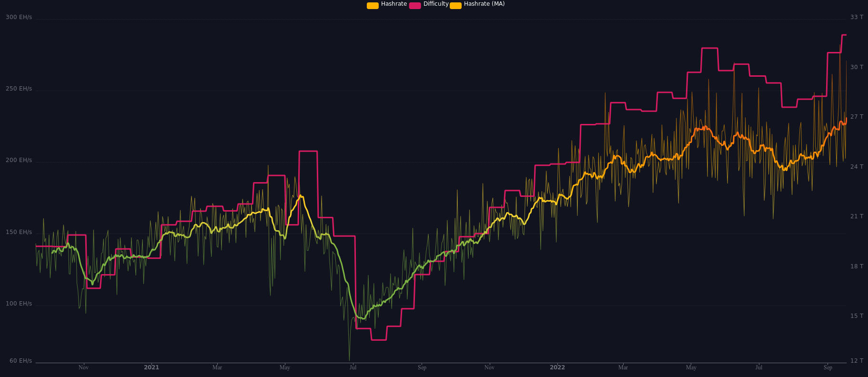Image resolution: width=868 pixels, height=377 pixels.
Task: Click the 30 T difficulty axis label
Action: (857, 67)
